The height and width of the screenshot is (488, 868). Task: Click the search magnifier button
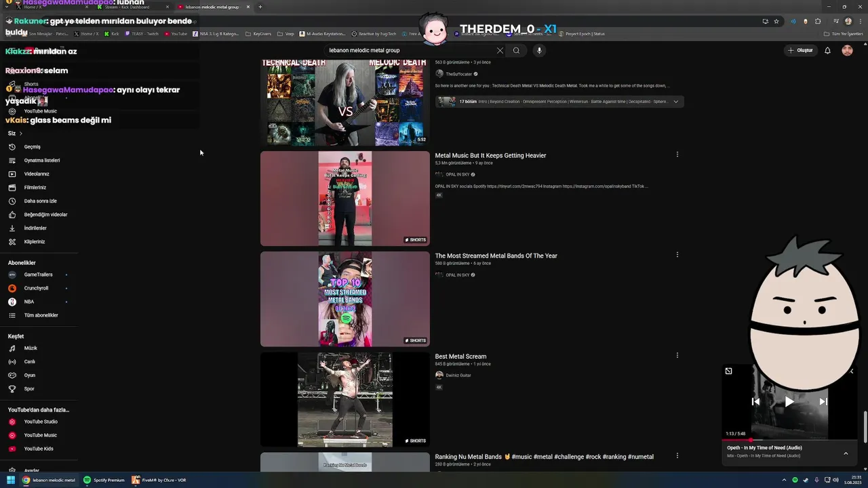(516, 50)
